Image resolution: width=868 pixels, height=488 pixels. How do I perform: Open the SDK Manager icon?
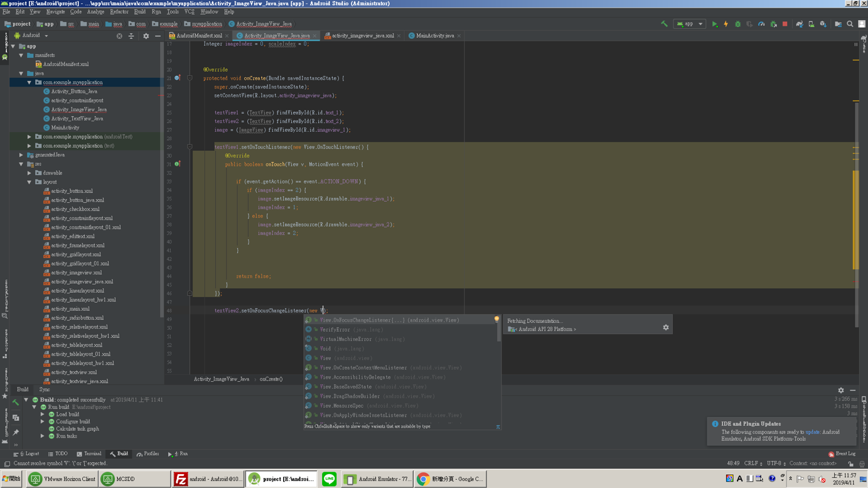pyautogui.click(x=823, y=24)
